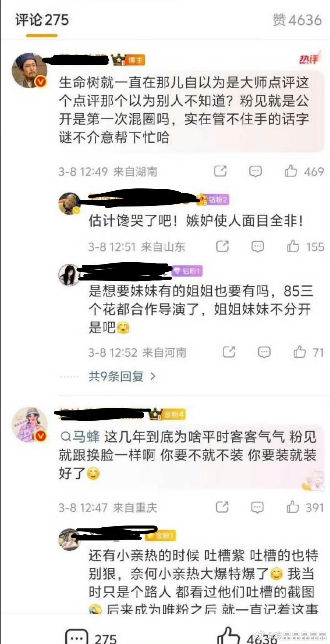Share the 12:51 reply from 山东

222,246
